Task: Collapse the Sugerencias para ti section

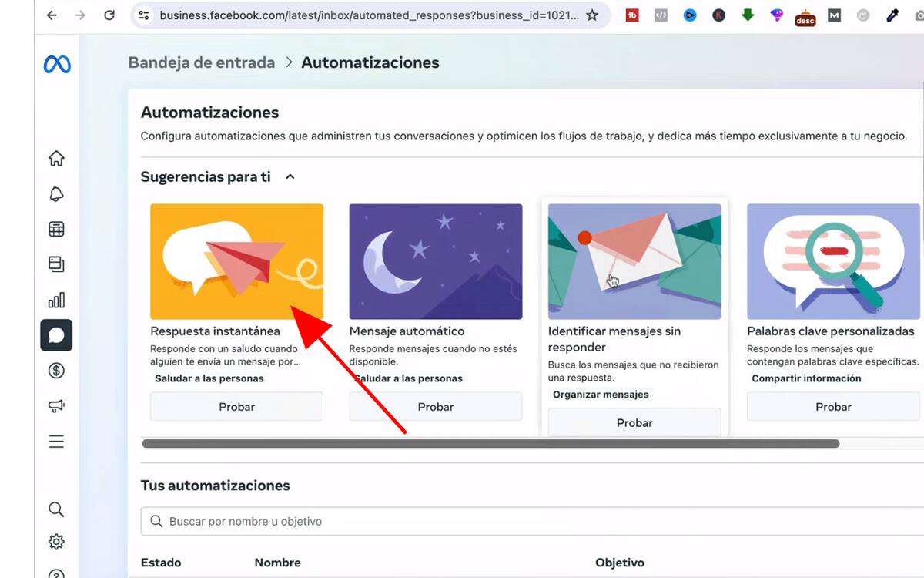Action: pyautogui.click(x=290, y=176)
